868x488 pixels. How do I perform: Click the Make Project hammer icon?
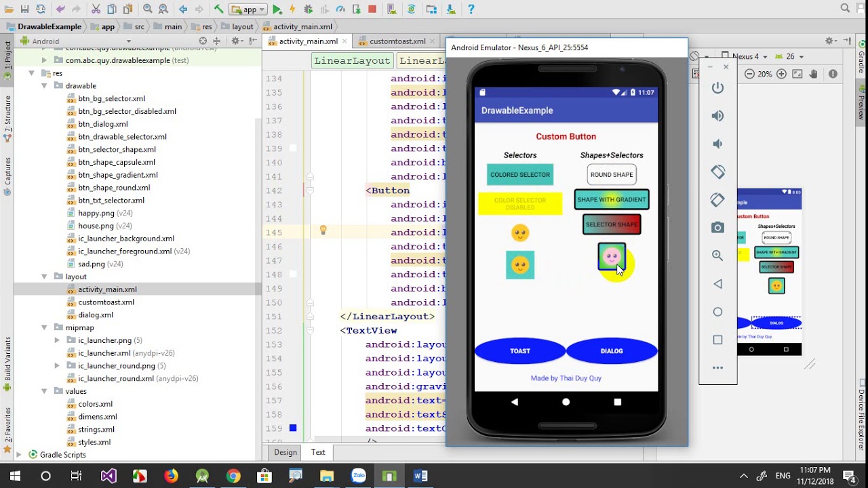[x=218, y=9]
